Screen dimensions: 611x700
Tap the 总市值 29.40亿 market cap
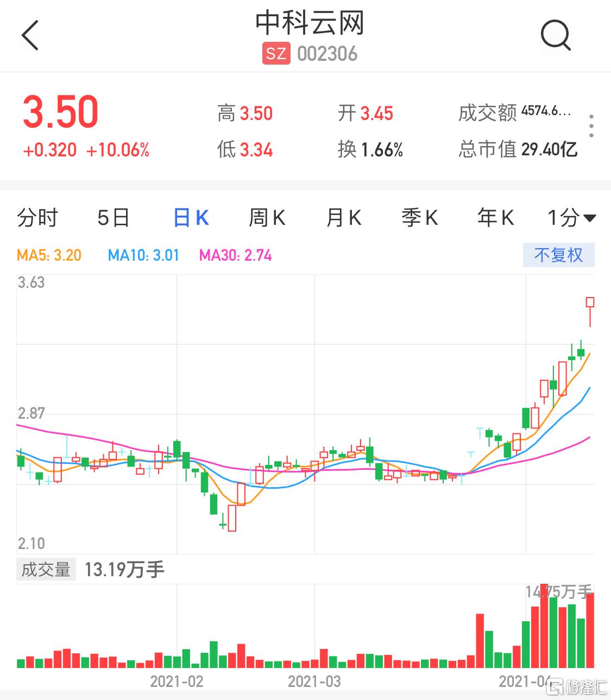point(518,149)
